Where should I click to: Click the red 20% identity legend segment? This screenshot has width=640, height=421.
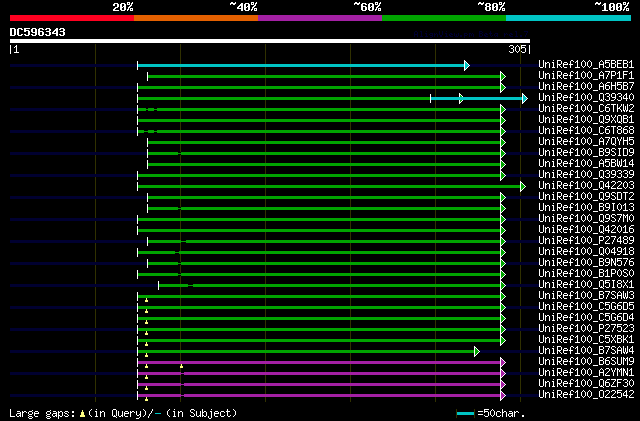pos(72,18)
